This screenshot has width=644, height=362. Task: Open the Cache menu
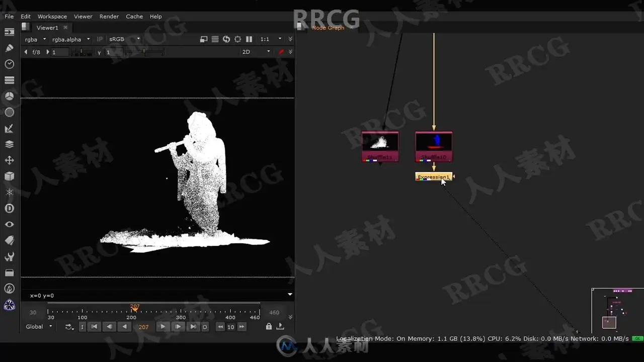pos(134,17)
